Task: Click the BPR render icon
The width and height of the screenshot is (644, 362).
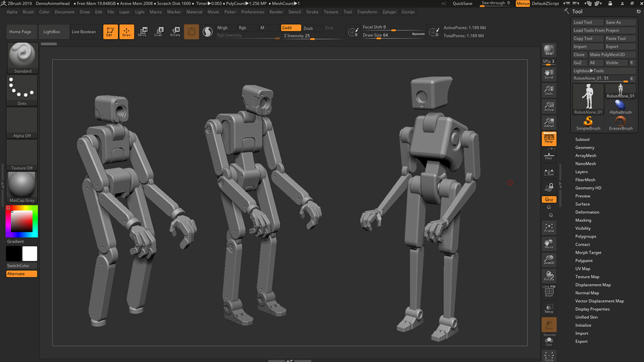Action: coord(548,50)
